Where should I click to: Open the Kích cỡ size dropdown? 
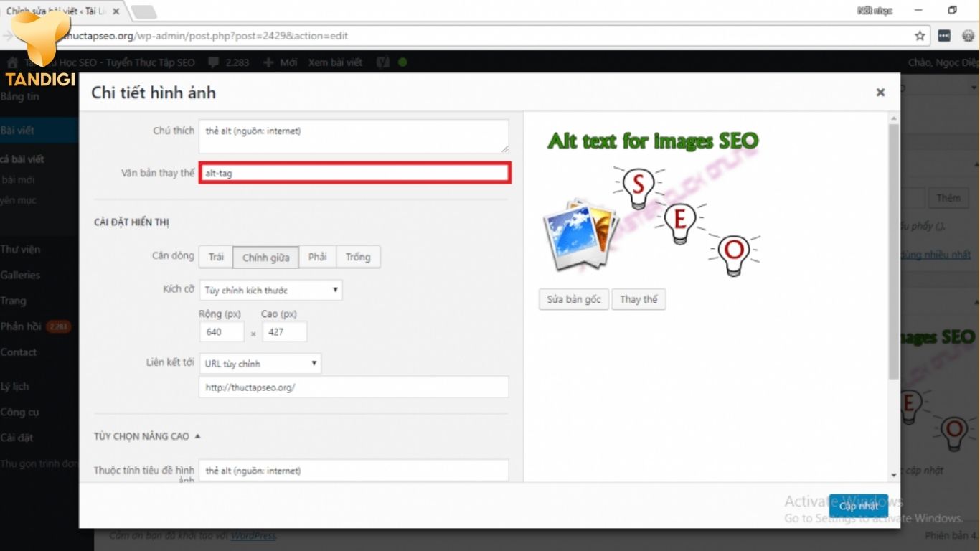pyautogui.click(x=271, y=290)
